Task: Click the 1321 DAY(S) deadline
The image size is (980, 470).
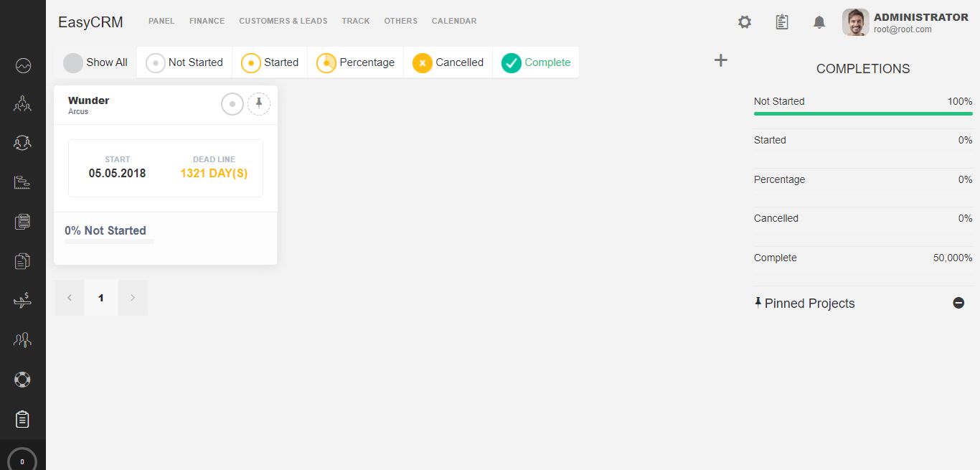Action: point(214,173)
